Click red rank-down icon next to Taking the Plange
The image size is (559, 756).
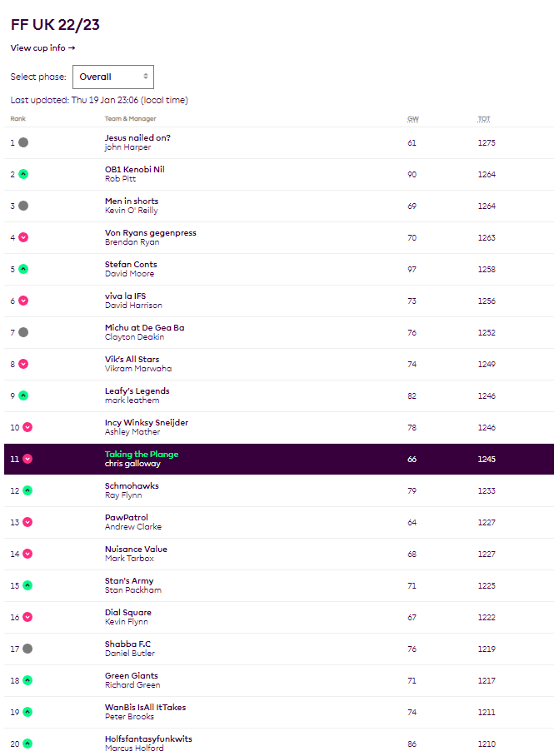pyautogui.click(x=27, y=459)
